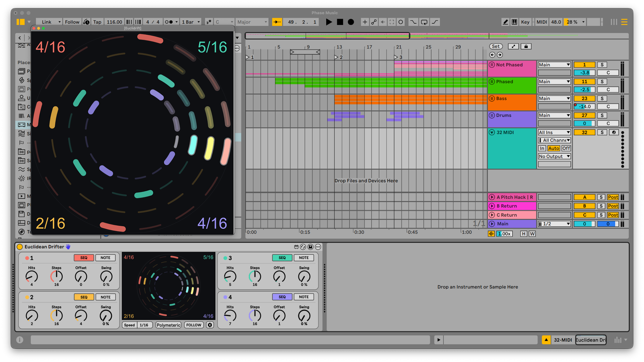The image size is (644, 362).
Task: Click the FOLLOW button in Euclidean Drifter
Action: coord(194,325)
